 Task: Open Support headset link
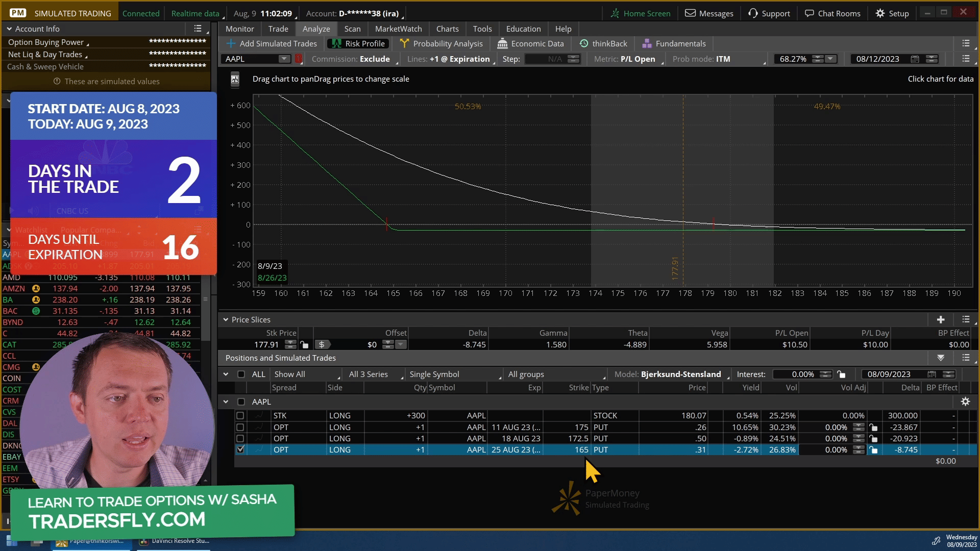coord(769,13)
